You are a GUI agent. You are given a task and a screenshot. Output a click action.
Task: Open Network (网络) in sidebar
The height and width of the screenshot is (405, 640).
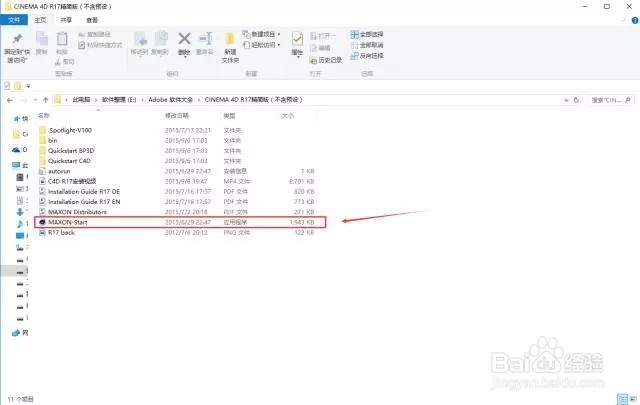(20, 333)
